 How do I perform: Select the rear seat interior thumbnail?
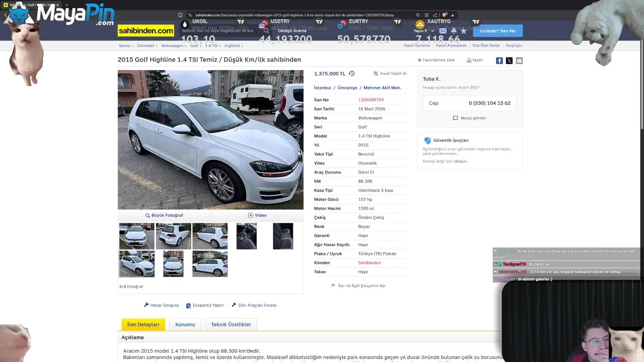coord(283,236)
